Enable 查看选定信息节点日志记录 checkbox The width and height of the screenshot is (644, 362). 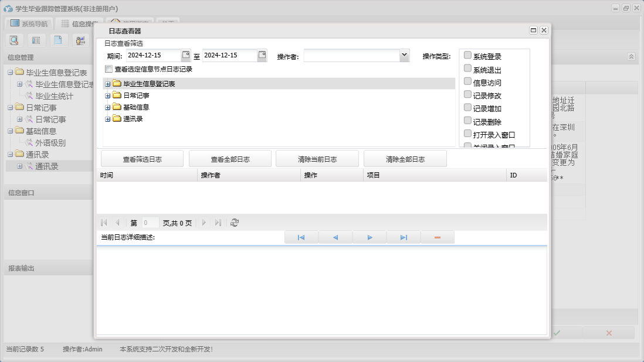(x=109, y=69)
